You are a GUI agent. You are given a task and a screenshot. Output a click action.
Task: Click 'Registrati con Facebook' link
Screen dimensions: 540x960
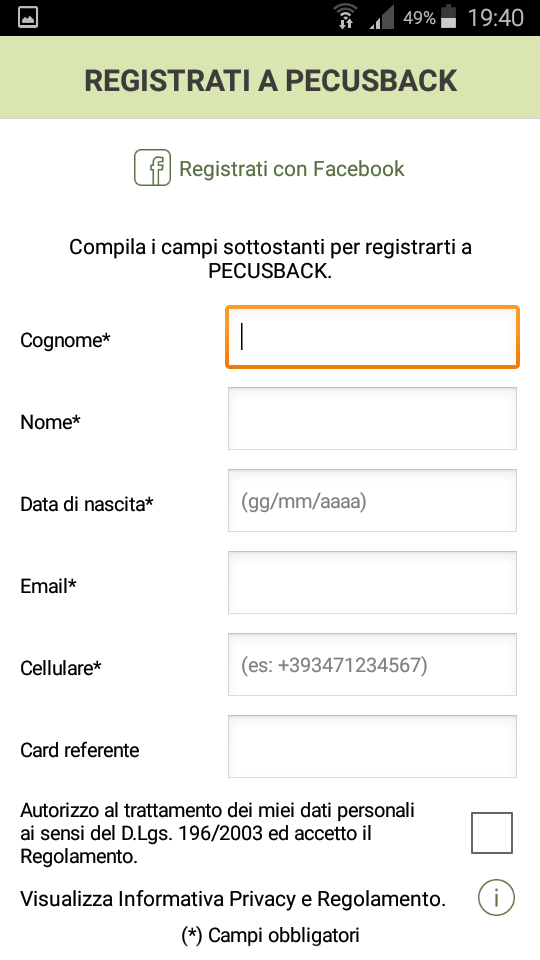tap(291, 168)
